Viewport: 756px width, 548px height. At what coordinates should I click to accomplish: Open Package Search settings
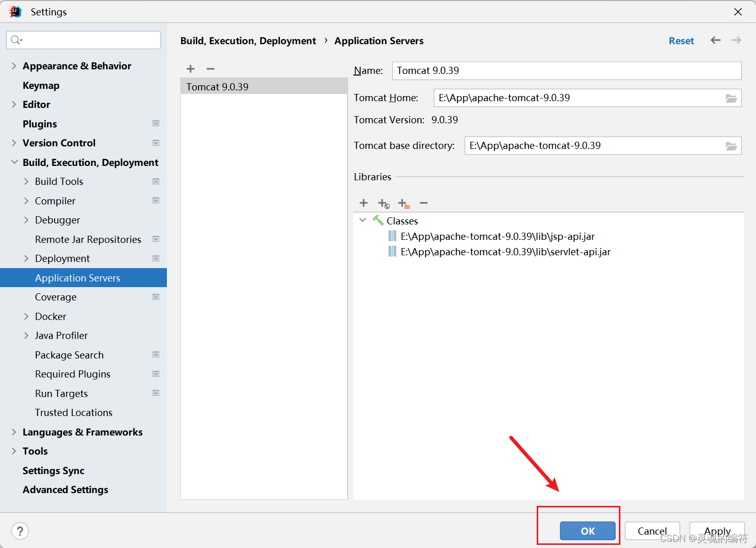click(69, 355)
